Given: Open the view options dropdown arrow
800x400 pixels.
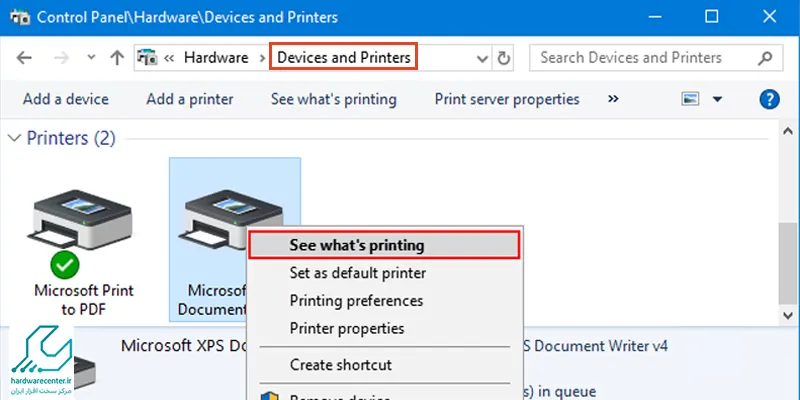Looking at the screenshot, I should coord(717,99).
